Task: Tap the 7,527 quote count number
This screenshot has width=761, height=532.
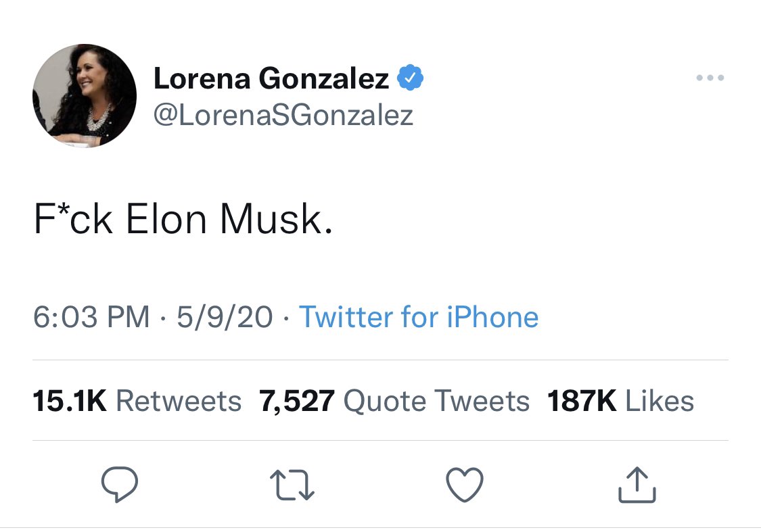Action: (297, 401)
